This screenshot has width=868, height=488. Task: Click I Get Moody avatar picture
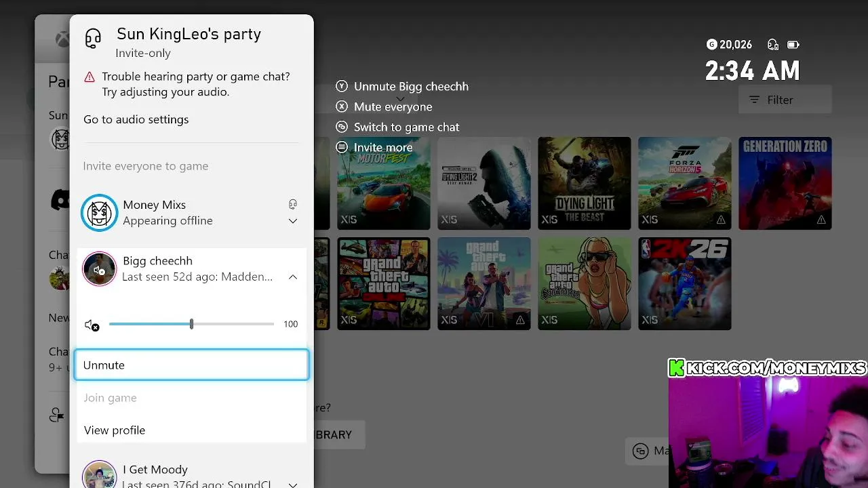(99, 476)
